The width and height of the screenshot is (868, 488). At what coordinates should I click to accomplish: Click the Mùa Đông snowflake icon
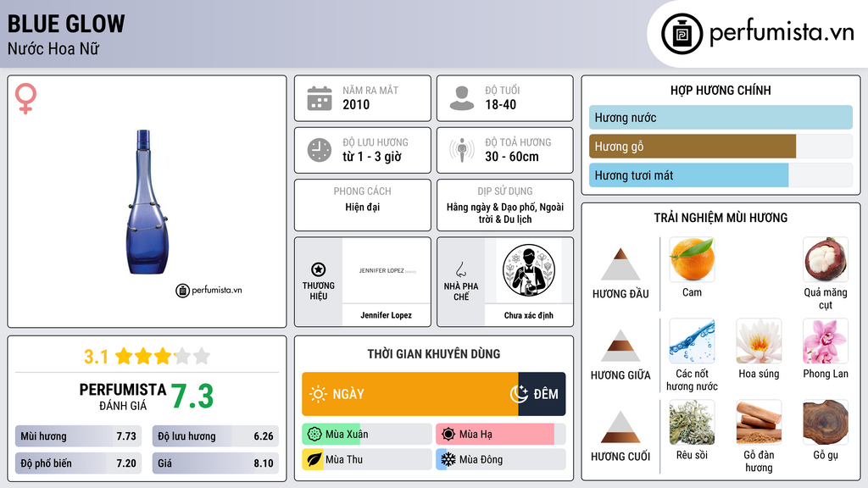coord(448,459)
